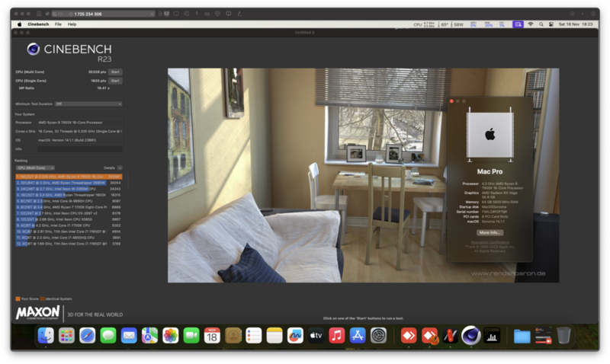Open the Music app in the Dock
This screenshot has width=610, height=364.
[x=337, y=335]
